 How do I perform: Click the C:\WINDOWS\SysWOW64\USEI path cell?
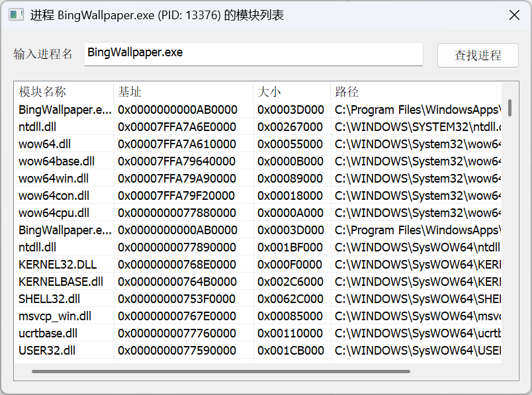418,351
